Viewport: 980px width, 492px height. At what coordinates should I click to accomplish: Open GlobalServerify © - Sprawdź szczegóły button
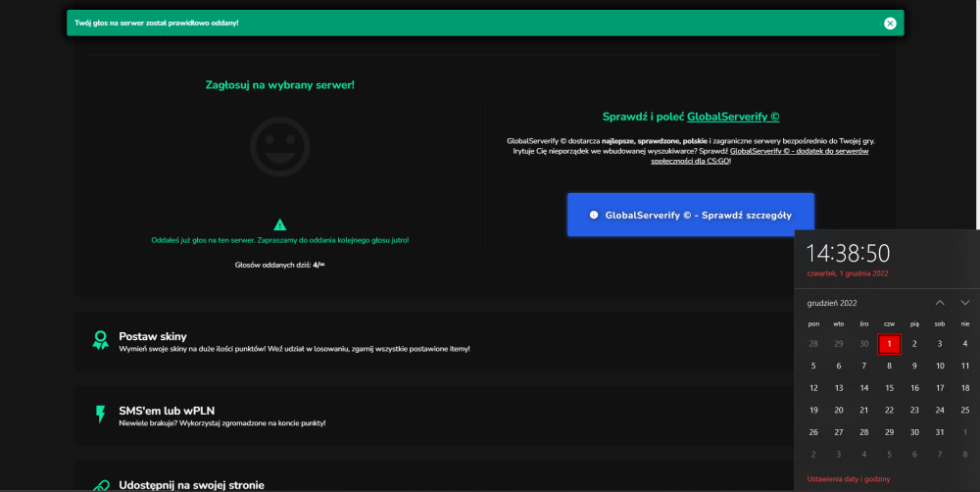[x=691, y=215]
